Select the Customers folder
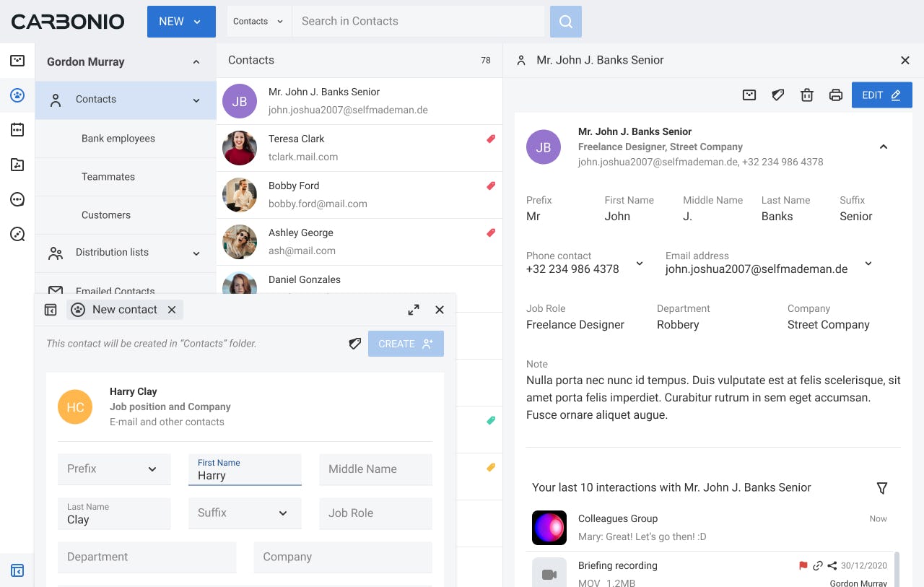The height and width of the screenshot is (587, 924). (126, 215)
